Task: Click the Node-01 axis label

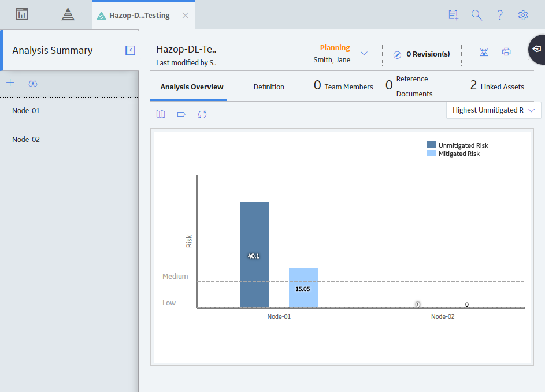Action: (x=279, y=316)
